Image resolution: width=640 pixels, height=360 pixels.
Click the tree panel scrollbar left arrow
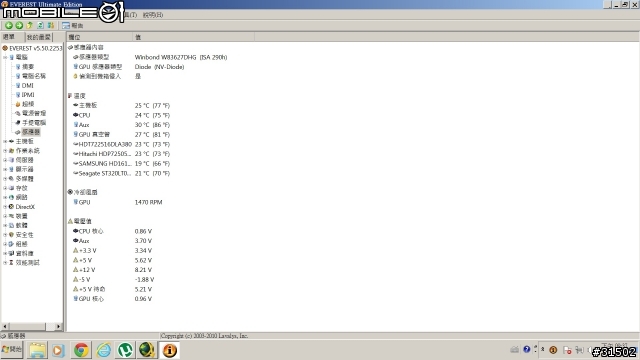[x=5, y=327]
